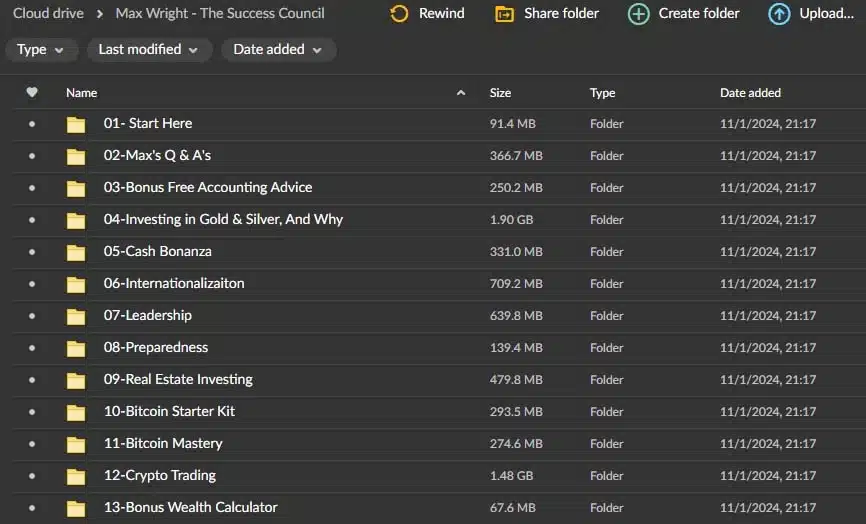This screenshot has width=866, height=524.
Task: Click the 639.8 MB size value
Action: (x=516, y=316)
